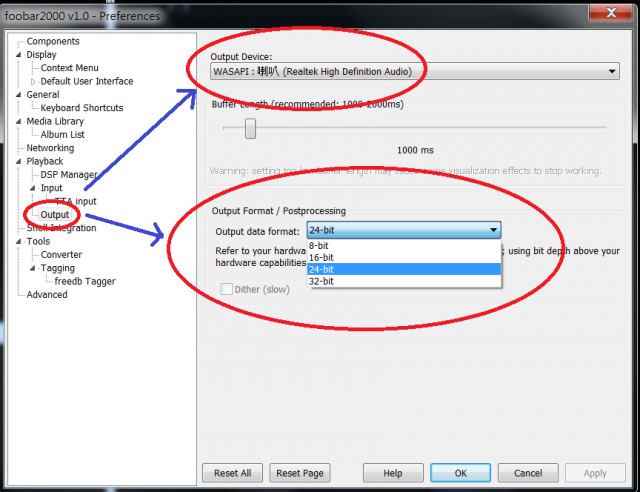This screenshot has height=492, width=640.
Task: Open the freedb Tagger page
Action: (85, 281)
